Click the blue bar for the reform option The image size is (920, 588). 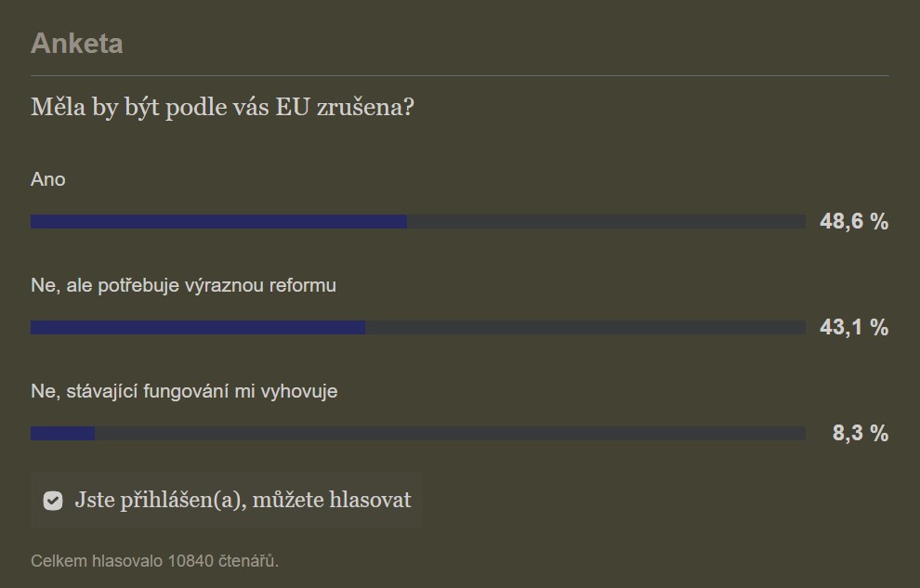[x=198, y=327]
